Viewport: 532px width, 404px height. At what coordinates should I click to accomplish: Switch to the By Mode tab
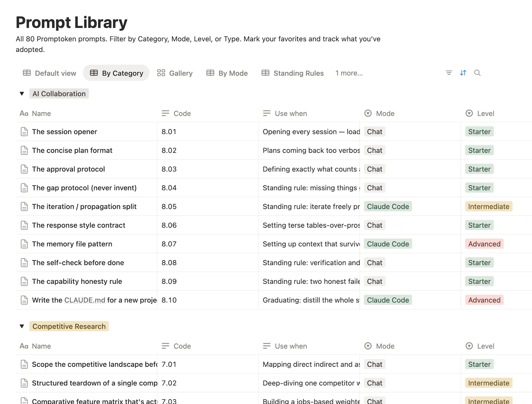point(227,73)
